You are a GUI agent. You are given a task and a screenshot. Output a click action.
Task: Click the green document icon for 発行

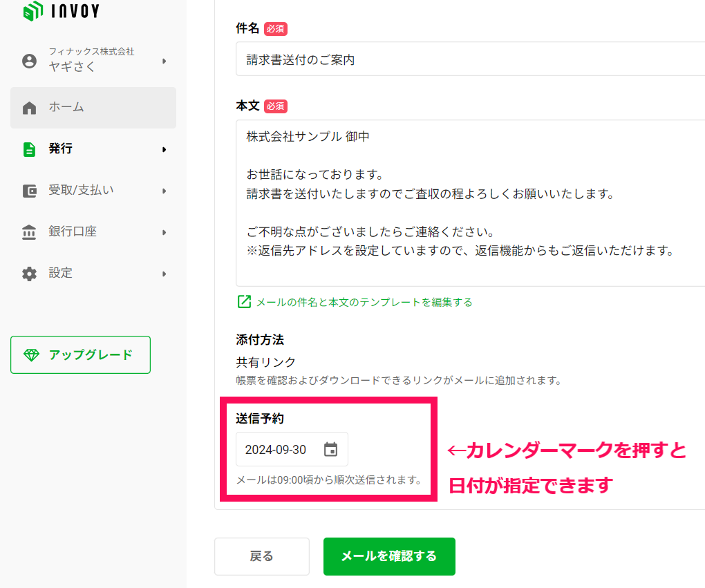click(x=29, y=149)
